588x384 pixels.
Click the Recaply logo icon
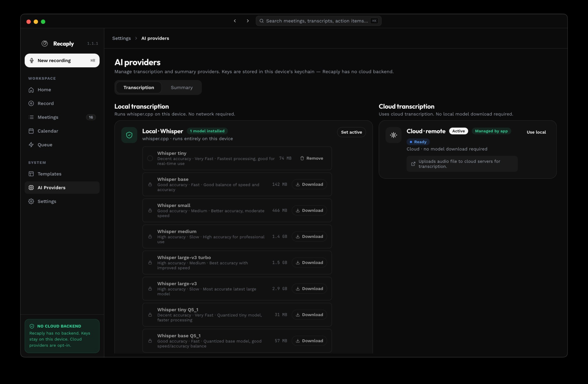[x=45, y=44]
